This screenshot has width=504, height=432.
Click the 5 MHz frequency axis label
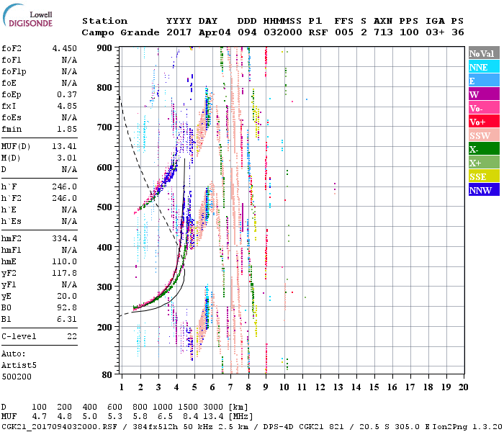point(194,387)
